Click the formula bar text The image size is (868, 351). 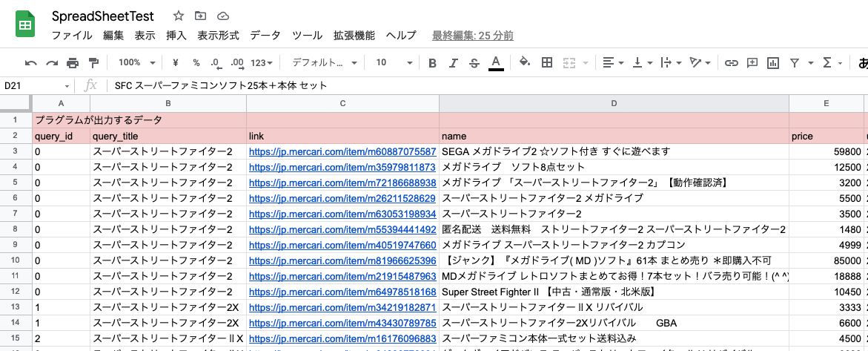(x=221, y=85)
